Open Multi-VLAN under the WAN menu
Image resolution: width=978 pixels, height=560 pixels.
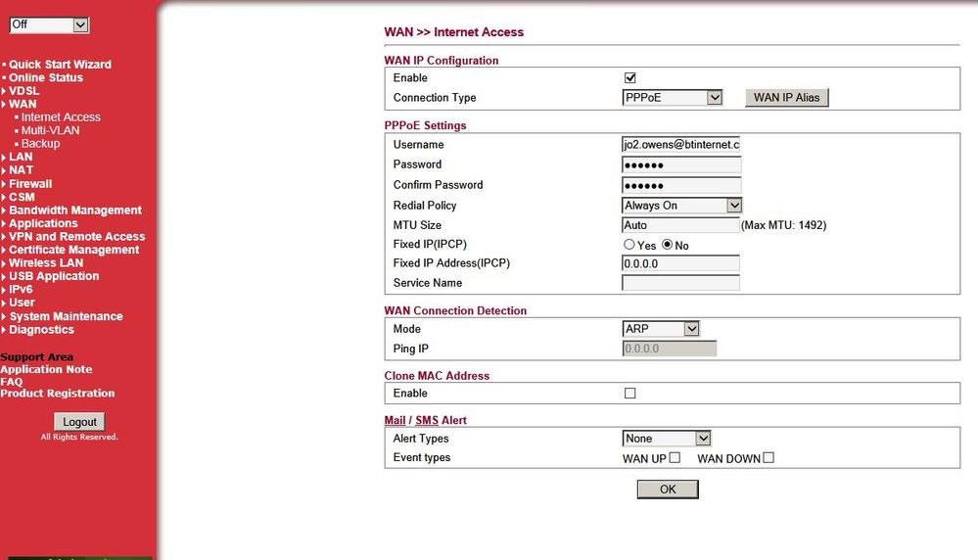[50, 130]
